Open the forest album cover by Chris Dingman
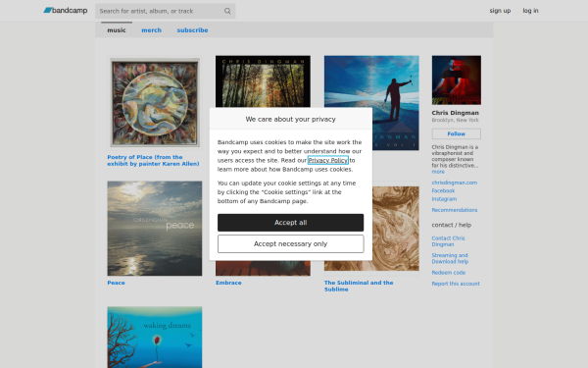588x368 pixels. pyautogui.click(x=263, y=81)
